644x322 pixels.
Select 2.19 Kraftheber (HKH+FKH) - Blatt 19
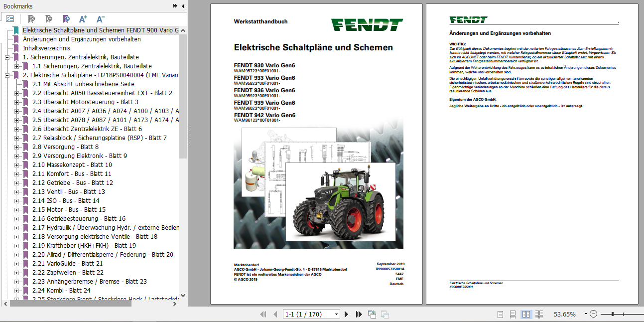84,246
